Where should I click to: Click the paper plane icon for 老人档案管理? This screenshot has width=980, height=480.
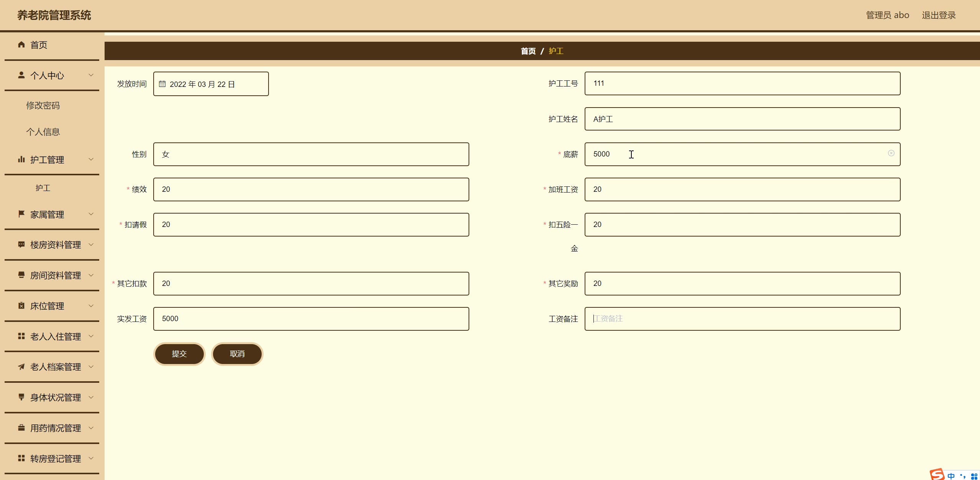coord(21,367)
